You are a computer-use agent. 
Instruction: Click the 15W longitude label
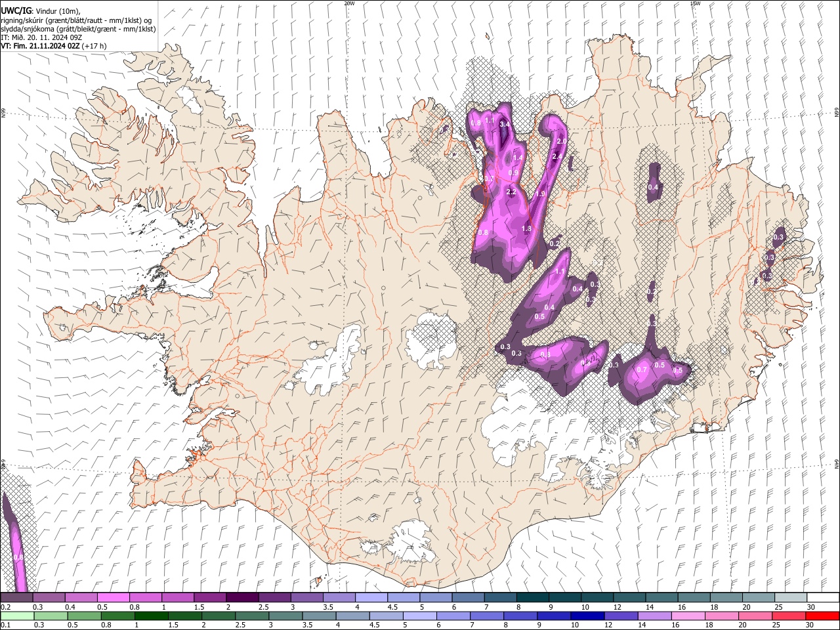coord(694,3)
